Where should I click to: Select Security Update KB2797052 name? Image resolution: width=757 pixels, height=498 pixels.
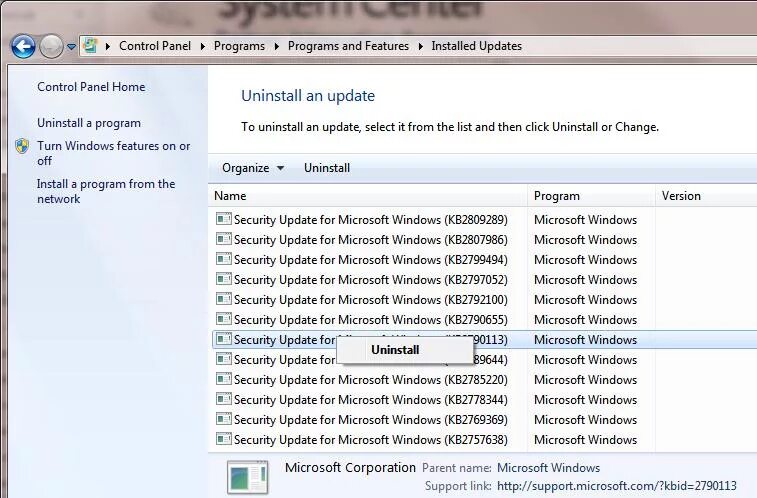coord(371,280)
